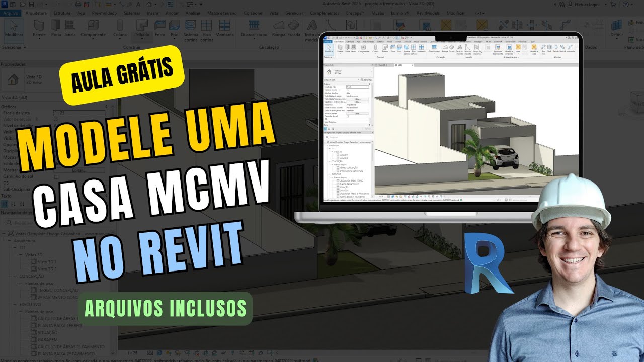The height and width of the screenshot is (362, 644).
Task: Switch to the Gerenciar ribbon tab in background
Action: tap(294, 13)
